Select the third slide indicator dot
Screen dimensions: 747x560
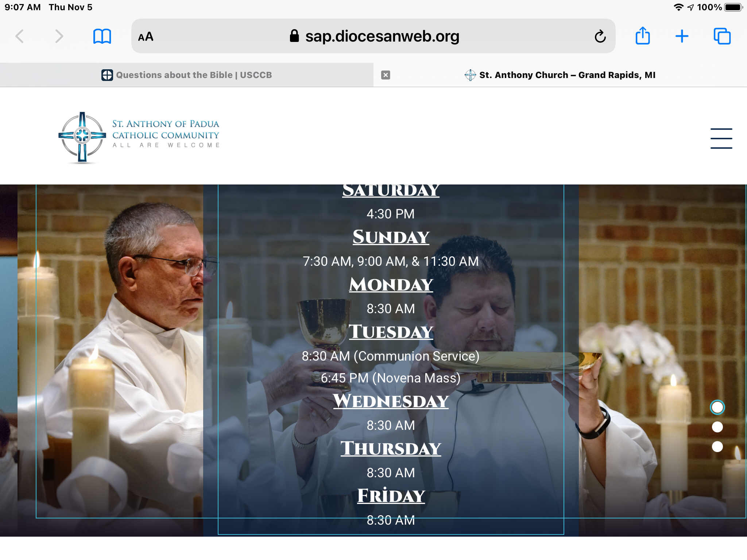(x=717, y=447)
